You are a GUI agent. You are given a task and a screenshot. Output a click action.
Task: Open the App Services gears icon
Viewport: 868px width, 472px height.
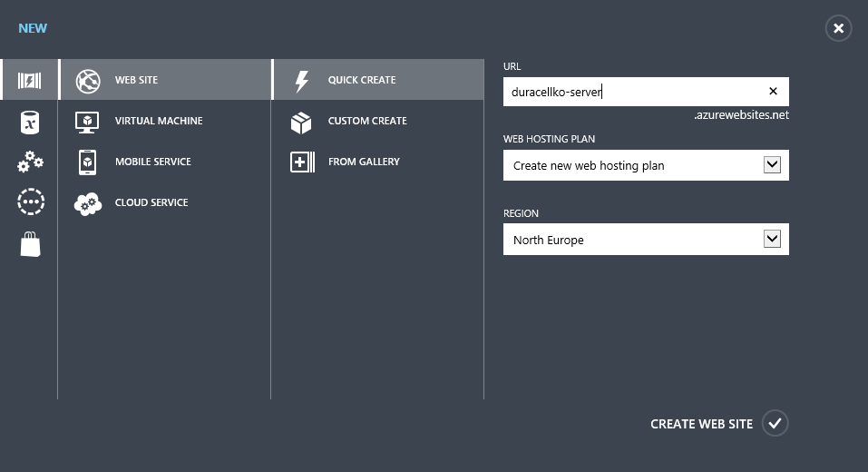tap(31, 162)
